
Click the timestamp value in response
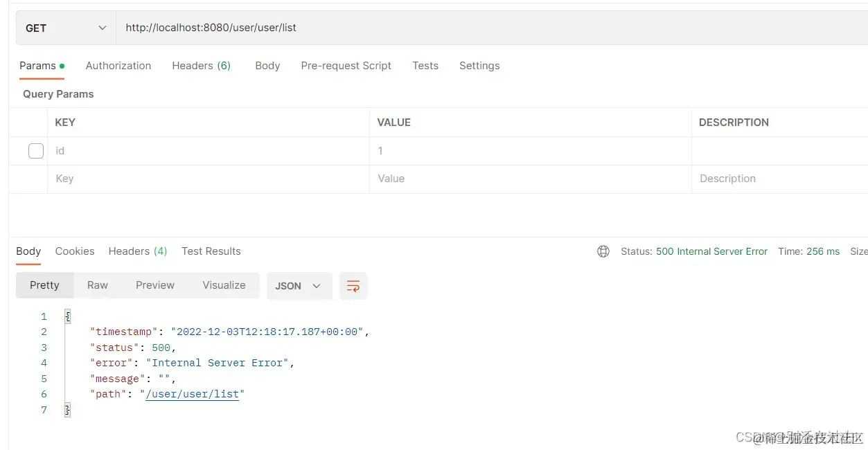267,332
